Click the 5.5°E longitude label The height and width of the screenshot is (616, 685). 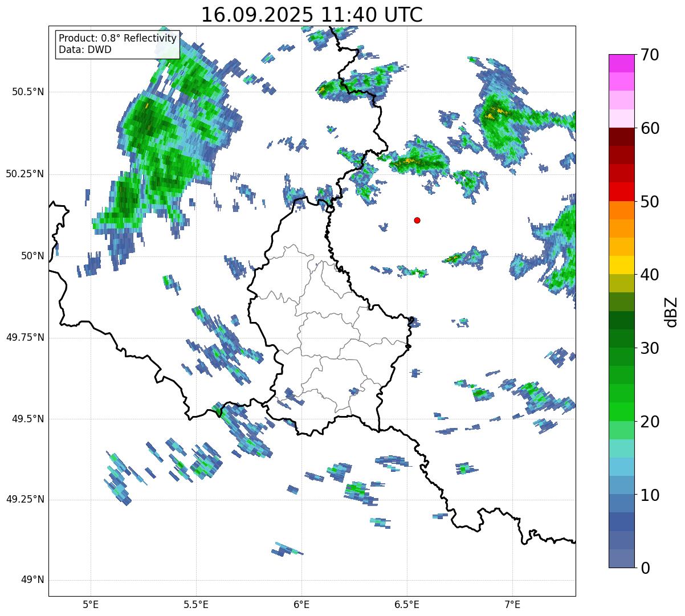[196, 604]
